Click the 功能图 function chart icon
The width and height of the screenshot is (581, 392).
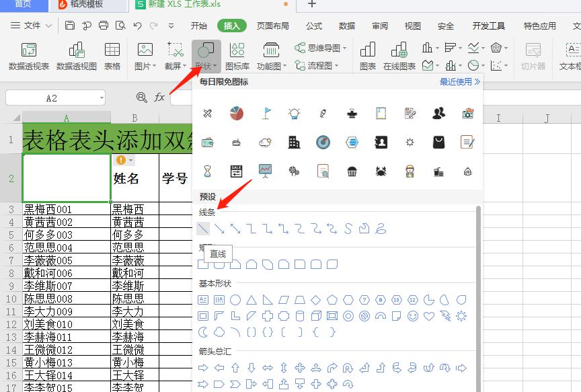pyautogui.click(x=271, y=56)
